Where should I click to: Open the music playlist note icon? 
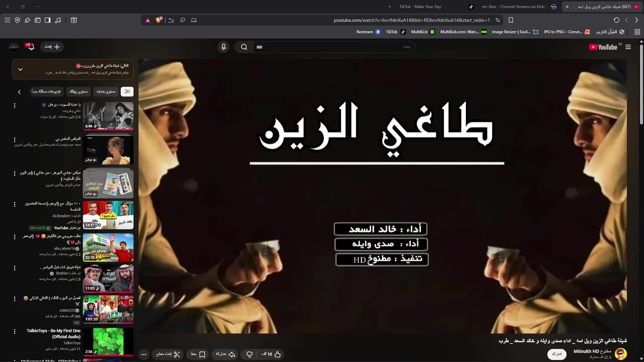coord(58,20)
